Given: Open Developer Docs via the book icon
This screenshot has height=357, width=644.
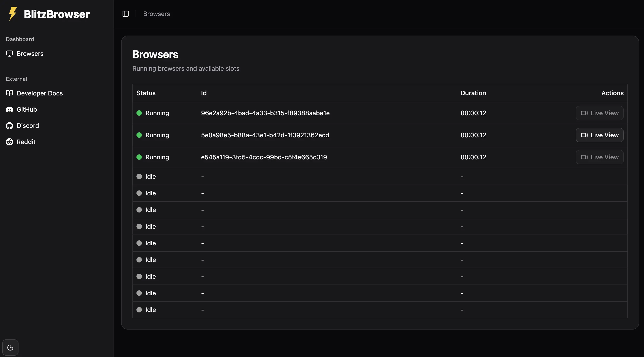Looking at the screenshot, I should coord(9,93).
